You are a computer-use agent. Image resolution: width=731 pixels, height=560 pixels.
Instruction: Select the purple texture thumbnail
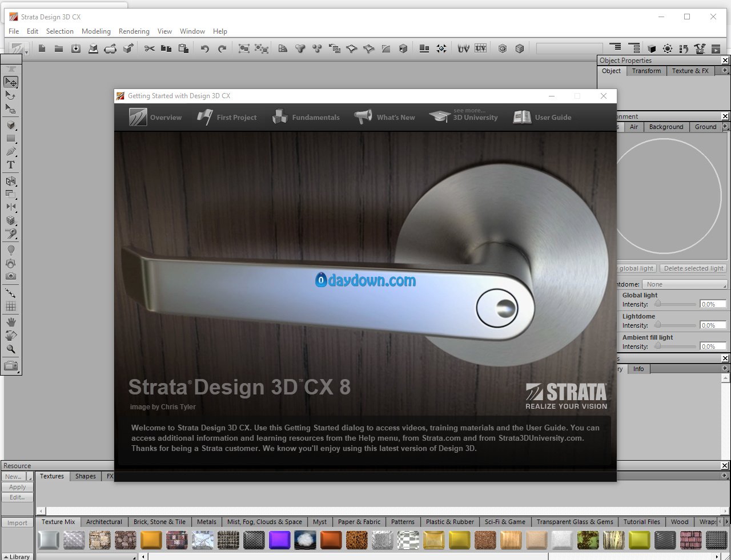[x=279, y=539]
